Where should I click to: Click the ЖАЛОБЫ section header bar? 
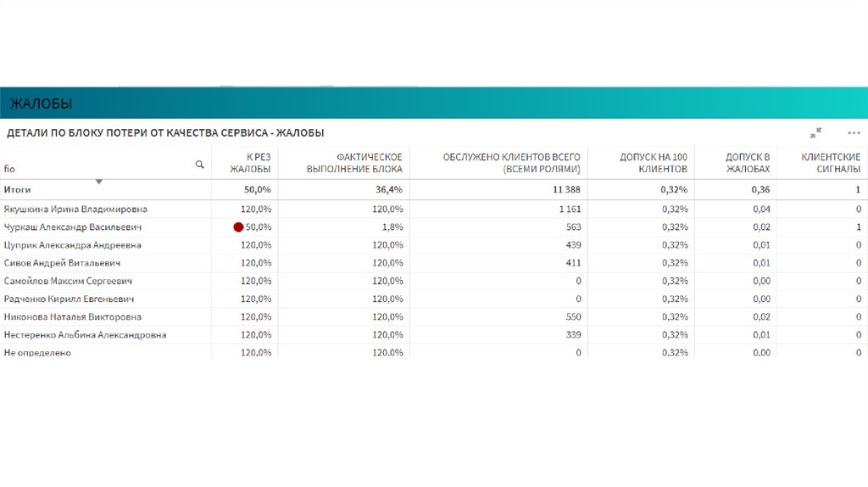click(434, 104)
